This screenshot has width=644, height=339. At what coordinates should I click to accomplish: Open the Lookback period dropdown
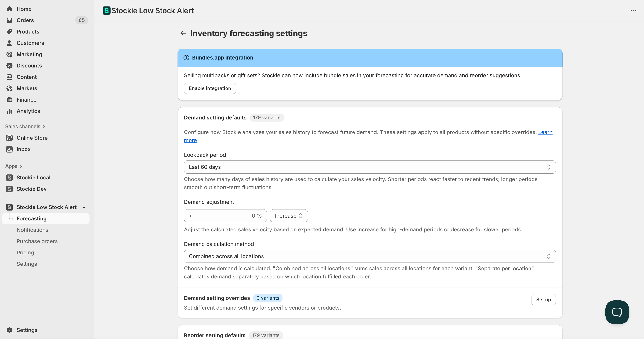[369, 167]
